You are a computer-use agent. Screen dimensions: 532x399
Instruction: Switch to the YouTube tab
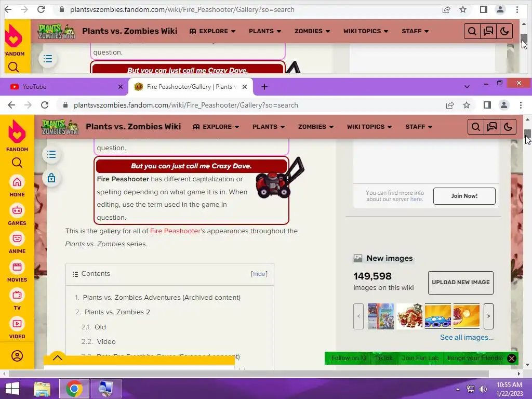(64, 87)
